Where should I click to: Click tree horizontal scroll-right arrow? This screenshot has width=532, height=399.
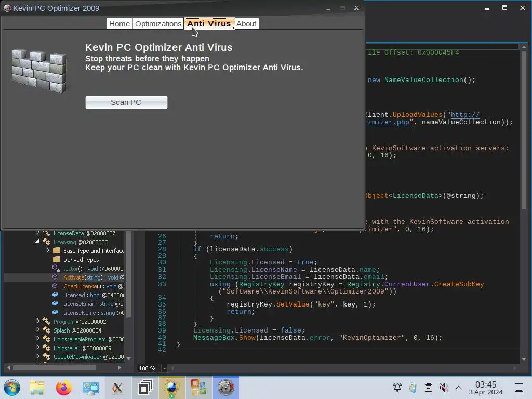[x=120, y=367]
